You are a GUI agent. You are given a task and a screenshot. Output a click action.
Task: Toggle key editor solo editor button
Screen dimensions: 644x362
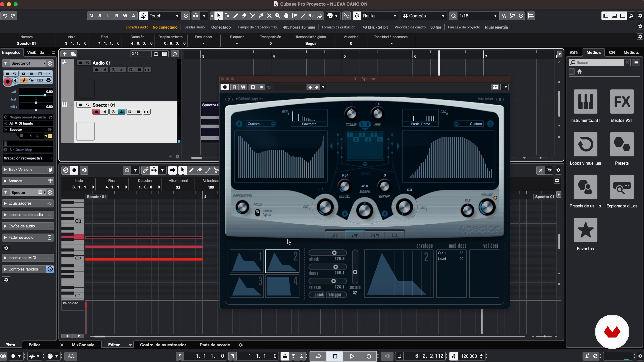point(66,170)
